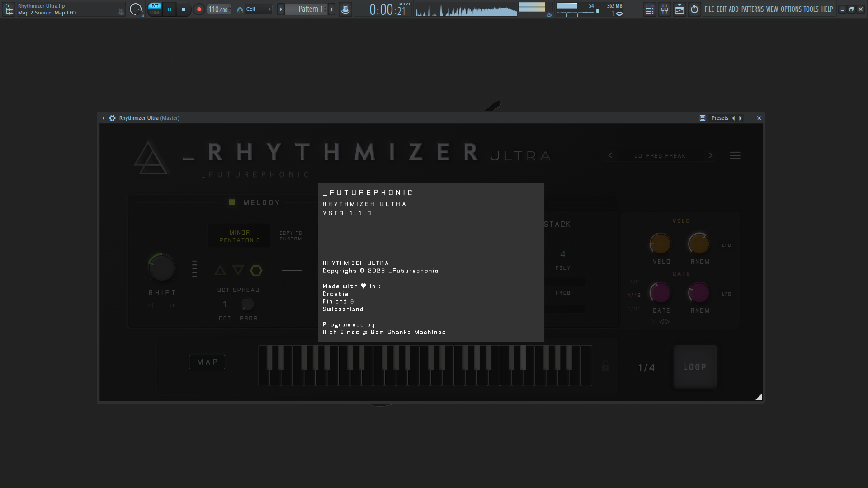Add a new pattern with plus button
Viewport: 868px width, 488px height.
(x=331, y=9)
